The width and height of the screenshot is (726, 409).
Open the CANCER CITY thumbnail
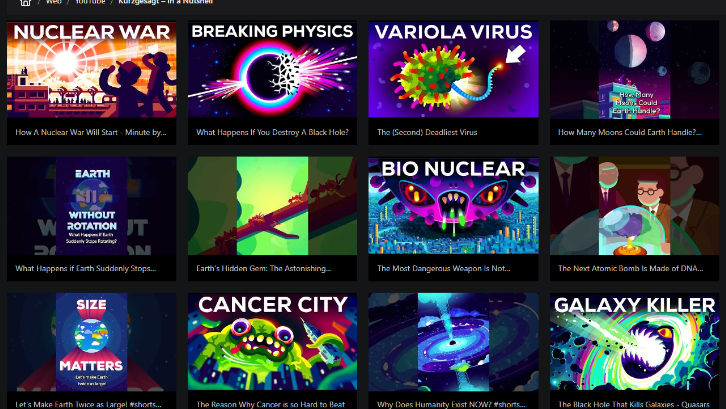tap(272, 342)
